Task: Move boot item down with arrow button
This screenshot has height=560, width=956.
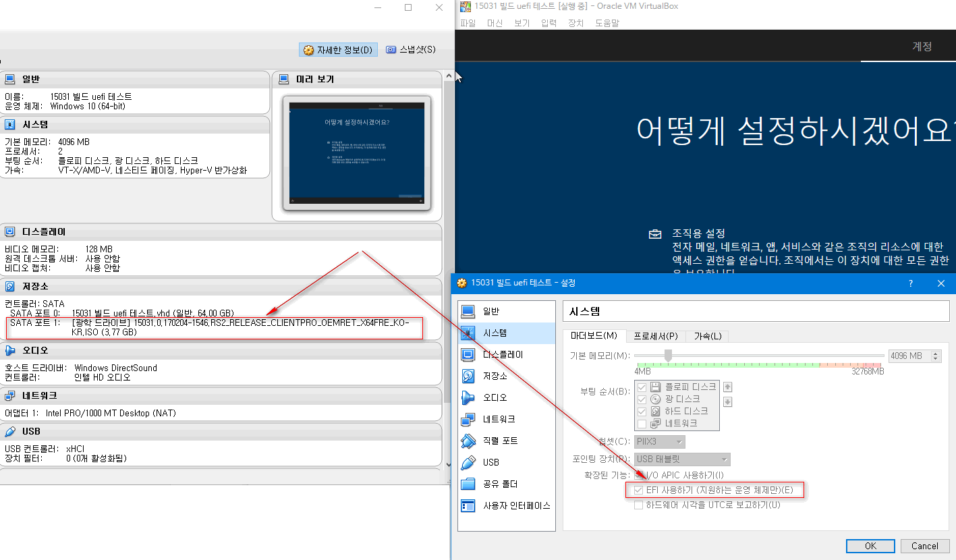Action: (728, 402)
